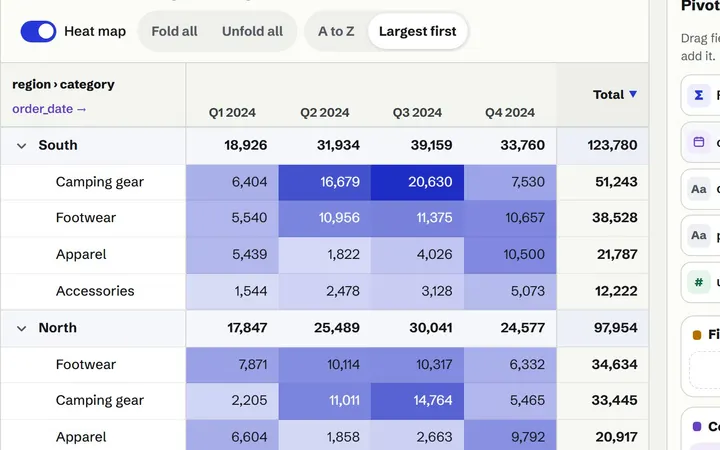Click the orange square section marker
720x450 pixels.
[x=697, y=335]
